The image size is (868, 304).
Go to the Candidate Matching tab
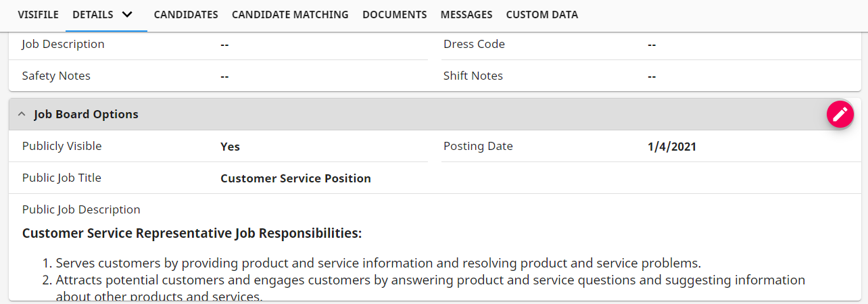[x=290, y=14]
